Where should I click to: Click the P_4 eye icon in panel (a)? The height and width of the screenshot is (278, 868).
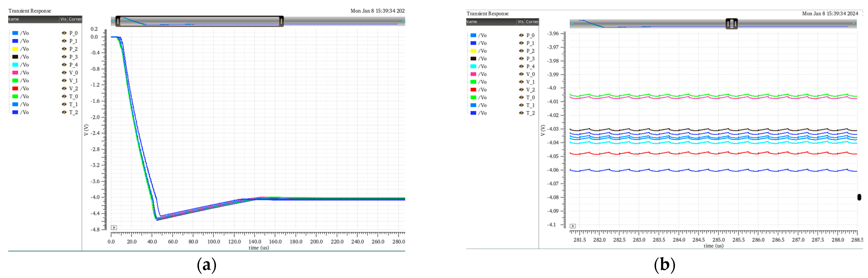[x=64, y=65]
